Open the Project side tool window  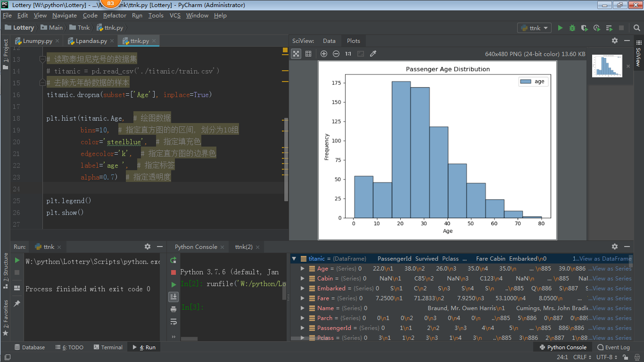(x=6, y=54)
